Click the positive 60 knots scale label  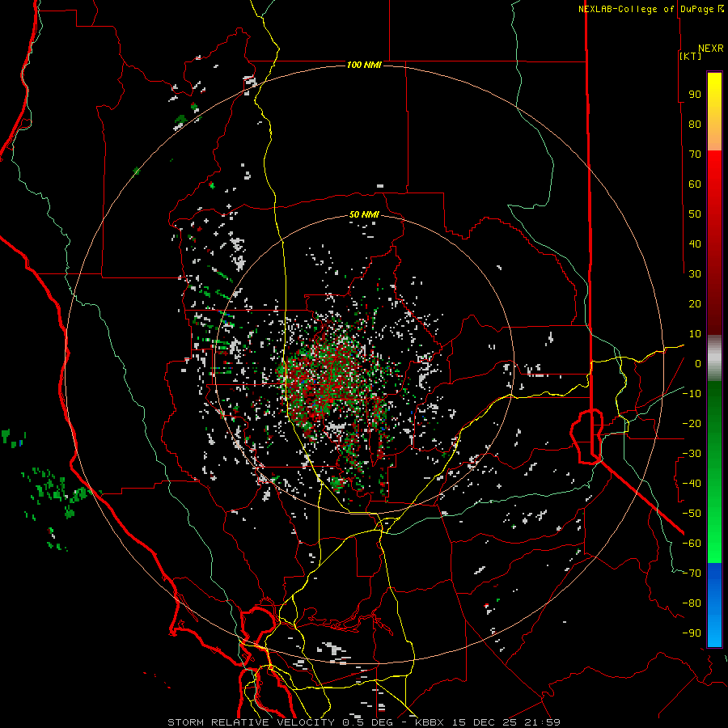[695, 184]
